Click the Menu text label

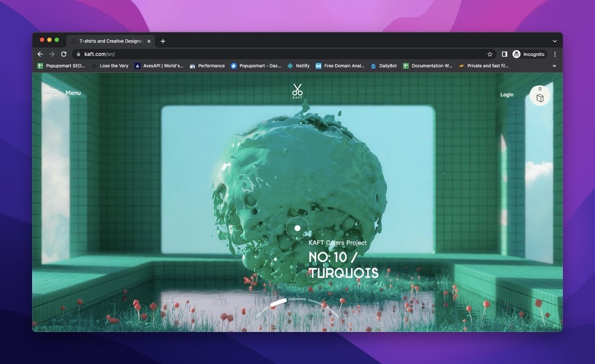tap(73, 93)
